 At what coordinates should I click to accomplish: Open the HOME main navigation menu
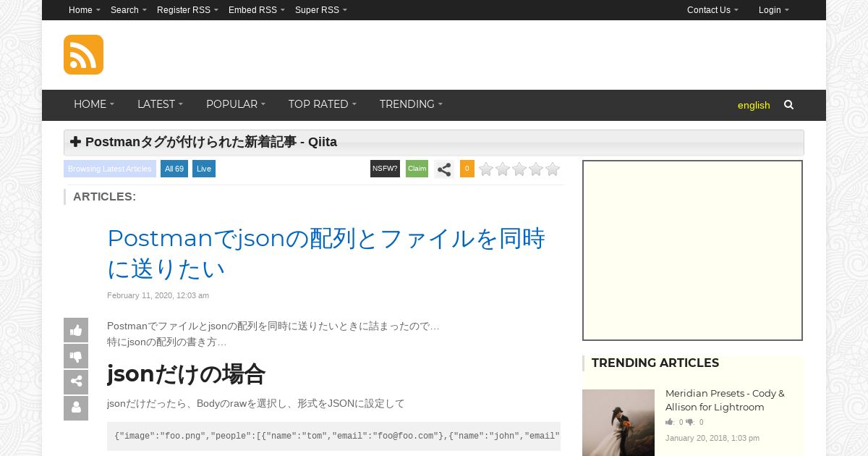click(94, 105)
